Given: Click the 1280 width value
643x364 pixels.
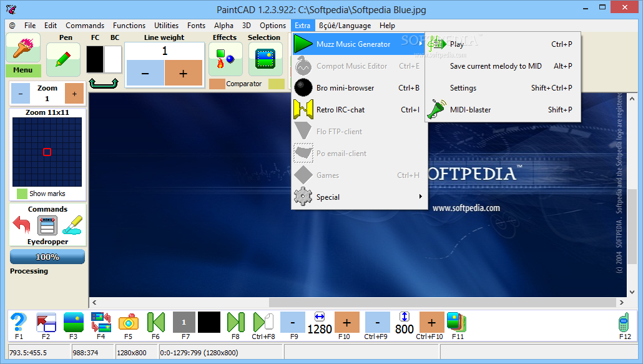Looking at the screenshot, I should (x=320, y=329).
